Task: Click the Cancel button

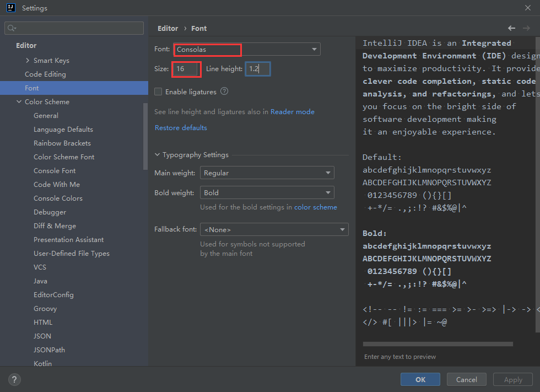Action: (x=467, y=379)
